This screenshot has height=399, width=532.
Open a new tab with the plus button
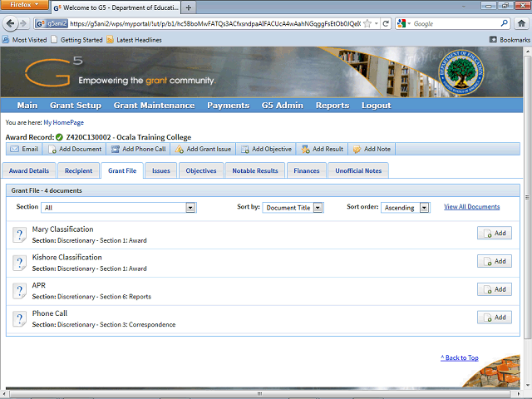(189, 7)
